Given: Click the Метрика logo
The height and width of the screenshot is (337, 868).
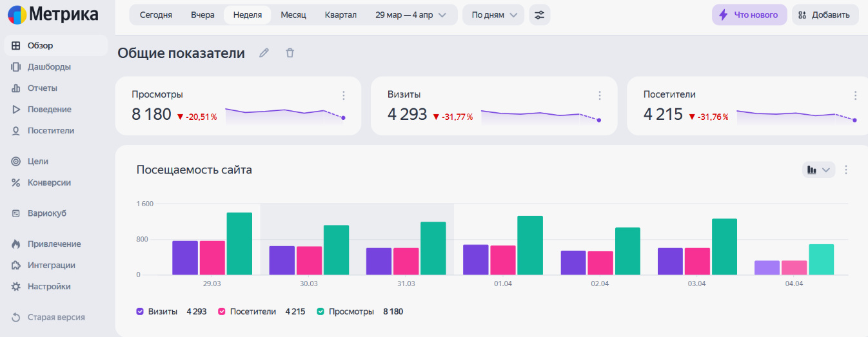Looking at the screenshot, I should click(x=54, y=14).
